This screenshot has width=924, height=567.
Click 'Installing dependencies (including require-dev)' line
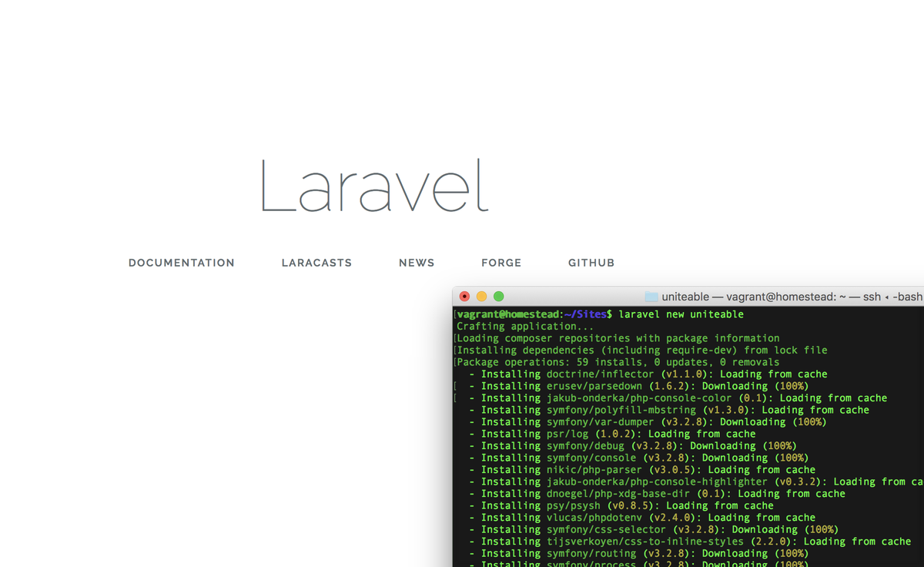[642, 350]
